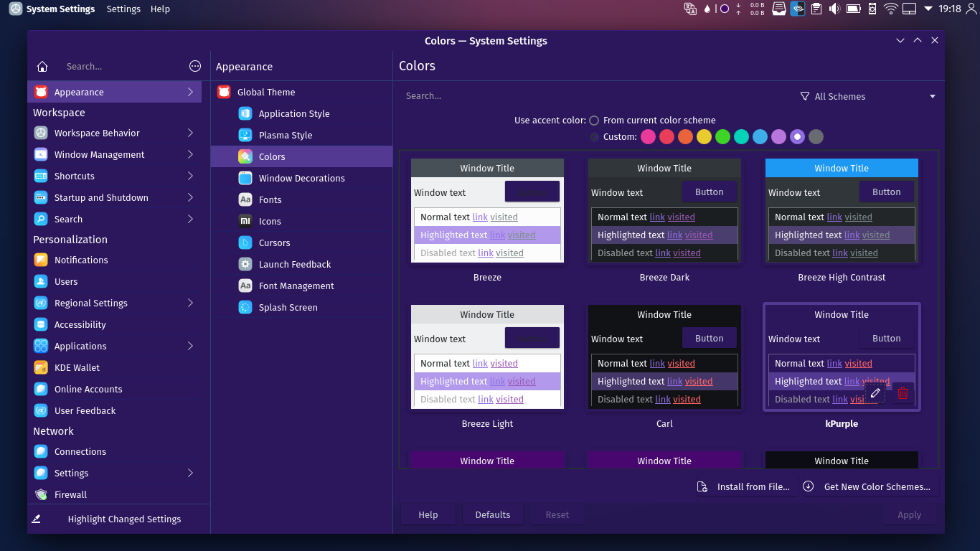Open the All Schemes filter dropdown

[868, 96]
